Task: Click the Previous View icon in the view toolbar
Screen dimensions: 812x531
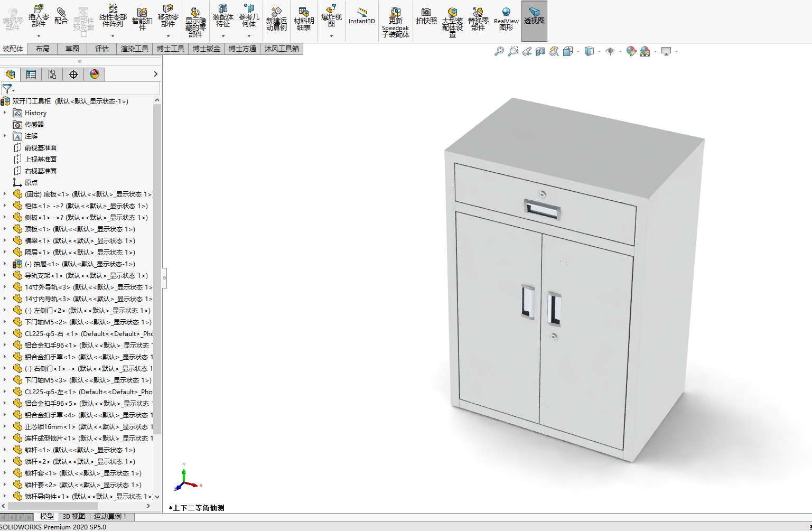Action: [527, 51]
